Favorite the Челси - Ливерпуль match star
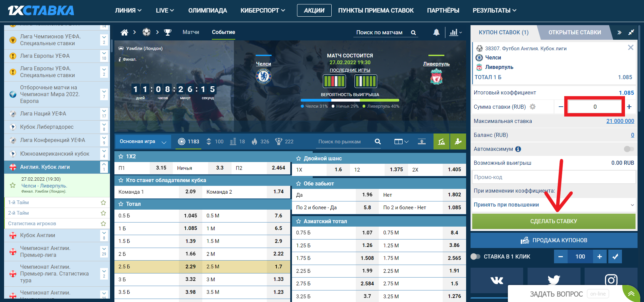The image size is (644, 302). 13,185
